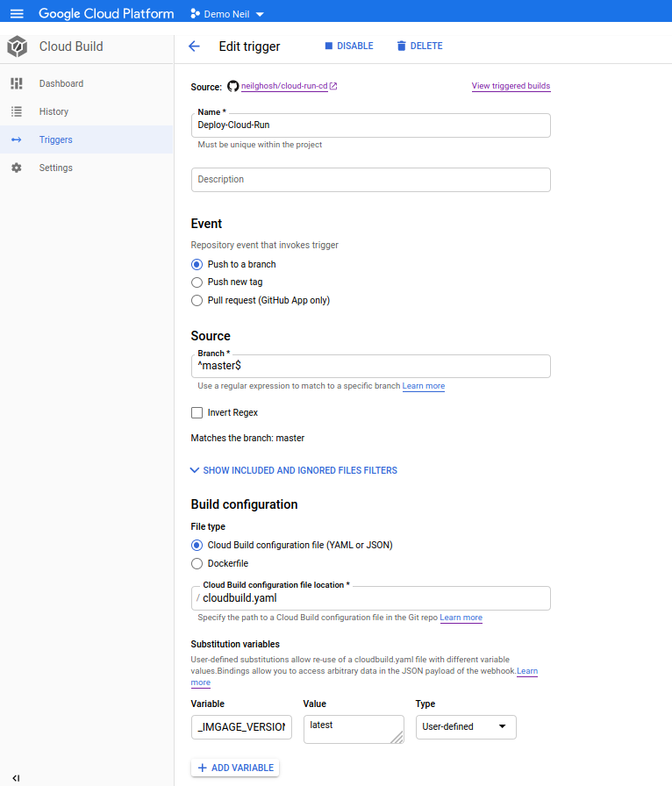Click the Description text field

370,180
